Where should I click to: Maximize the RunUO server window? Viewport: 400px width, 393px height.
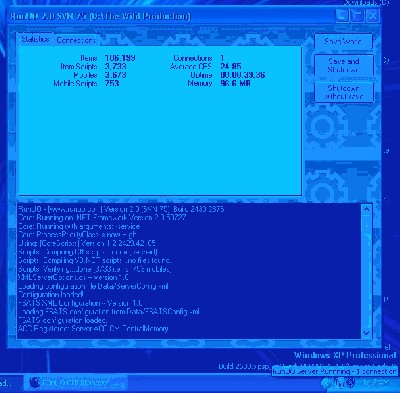[x=357, y=16]
